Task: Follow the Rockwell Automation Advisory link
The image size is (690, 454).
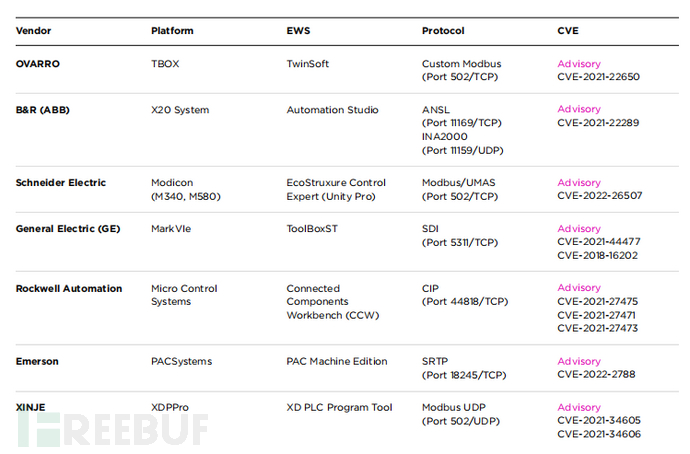Action: 579,288
